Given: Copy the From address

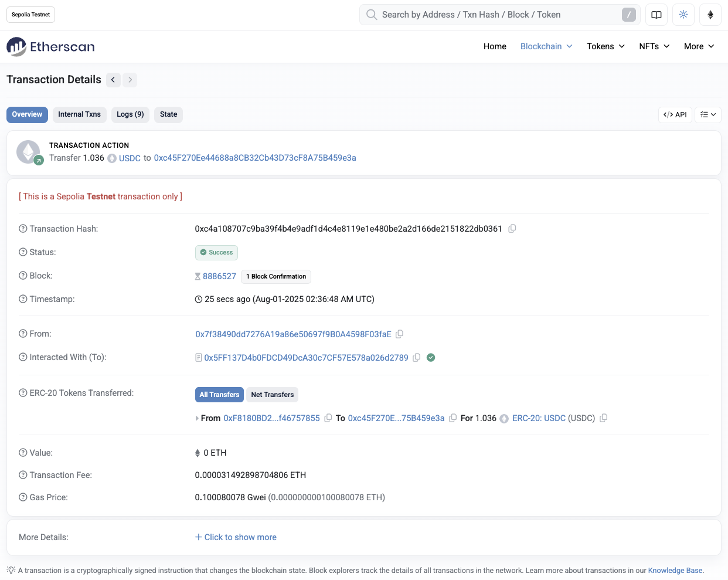Looking at the screenshot, I should 399,334.
